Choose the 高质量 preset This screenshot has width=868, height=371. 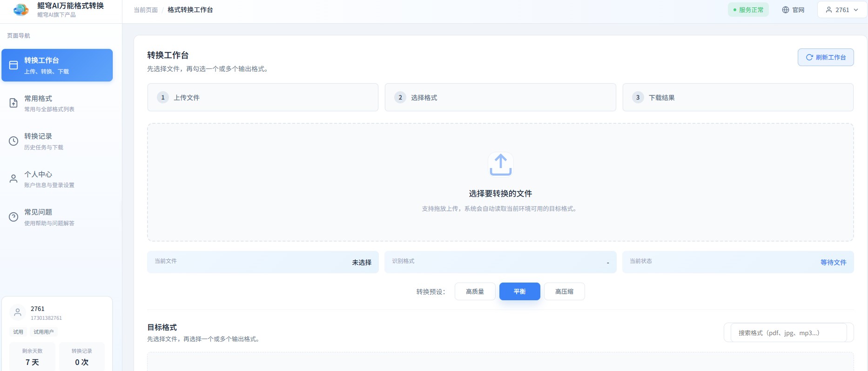click(475, 291)
